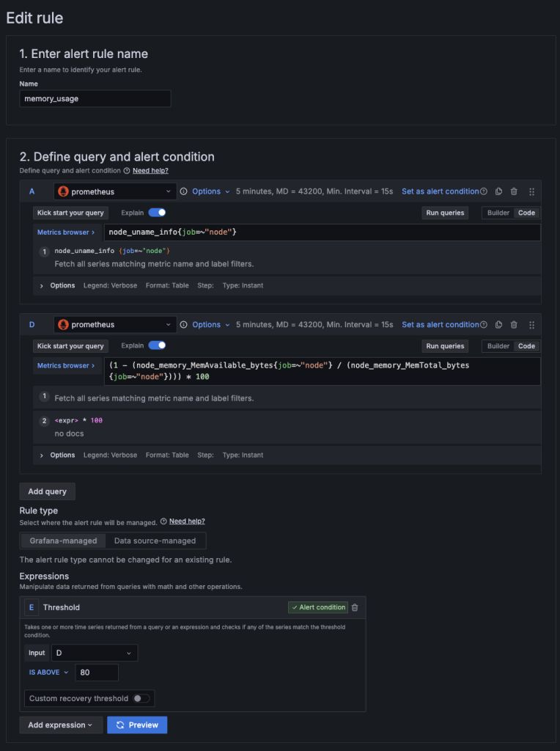Disable Explain switch for query D

click(x=157, y=345)
